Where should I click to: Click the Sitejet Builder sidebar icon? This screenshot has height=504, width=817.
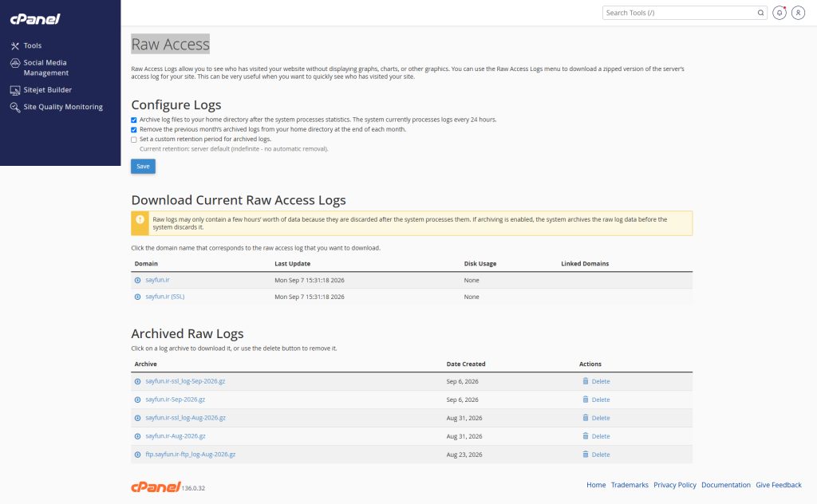point(15,90)
